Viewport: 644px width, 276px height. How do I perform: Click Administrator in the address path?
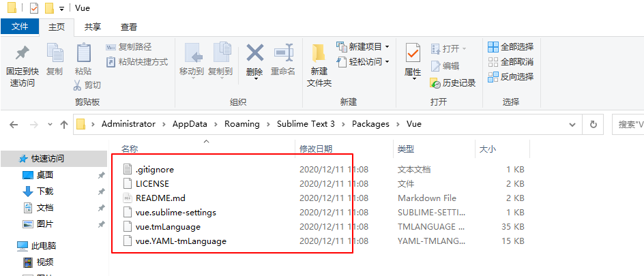[x=128, y=124]
